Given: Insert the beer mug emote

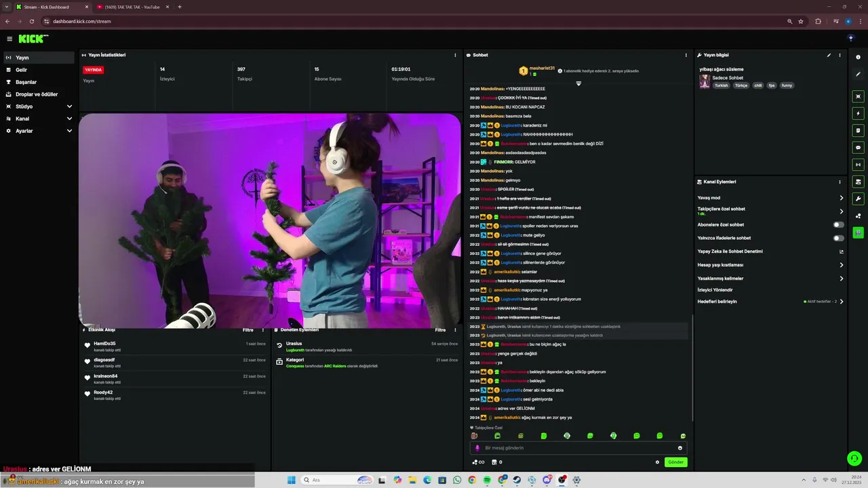Looking at the screenshot, I should [x=474, y=436].
